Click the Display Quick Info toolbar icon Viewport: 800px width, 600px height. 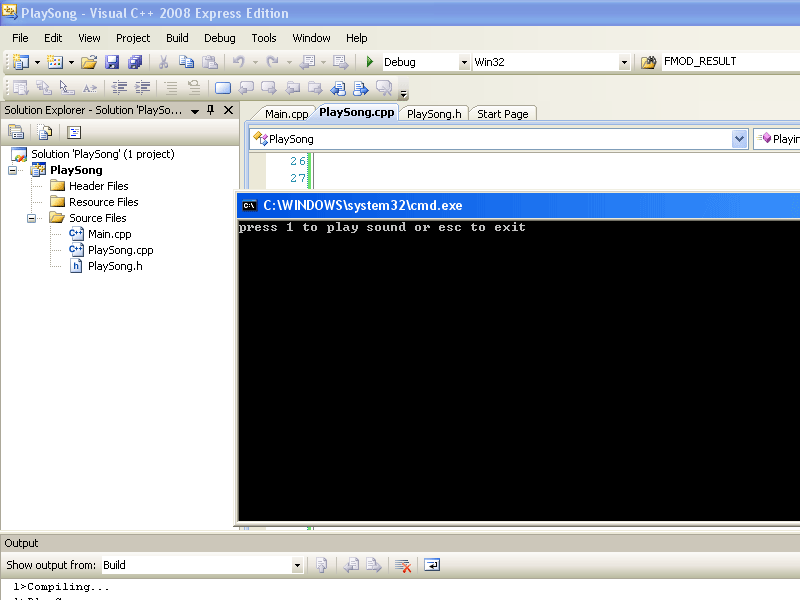coord(67,88)
